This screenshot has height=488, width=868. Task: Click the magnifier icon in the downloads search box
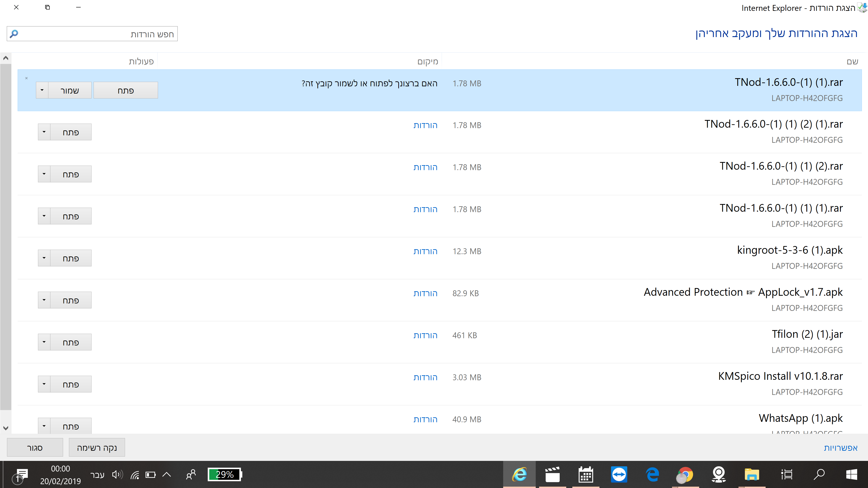pyautogui.click(x=14, y=34)
